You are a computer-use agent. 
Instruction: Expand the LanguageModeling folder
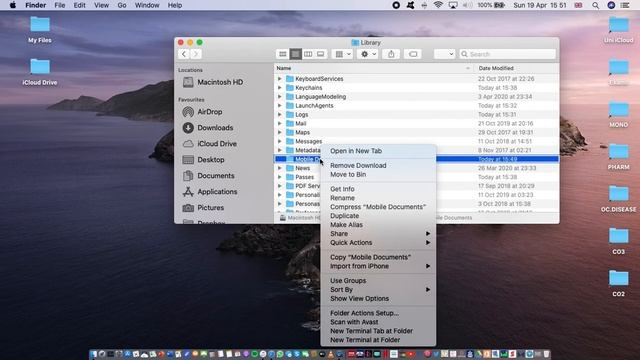[280, 97]
